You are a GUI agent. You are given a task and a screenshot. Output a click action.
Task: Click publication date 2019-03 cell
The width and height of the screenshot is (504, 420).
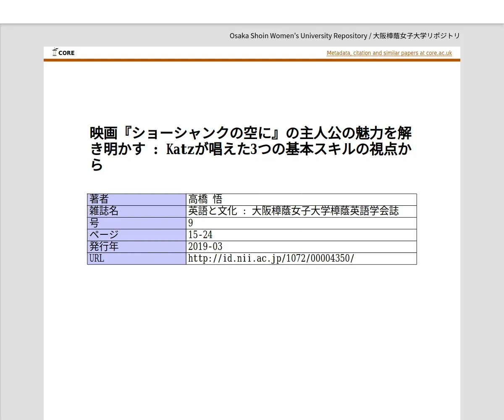coord(301,247)
